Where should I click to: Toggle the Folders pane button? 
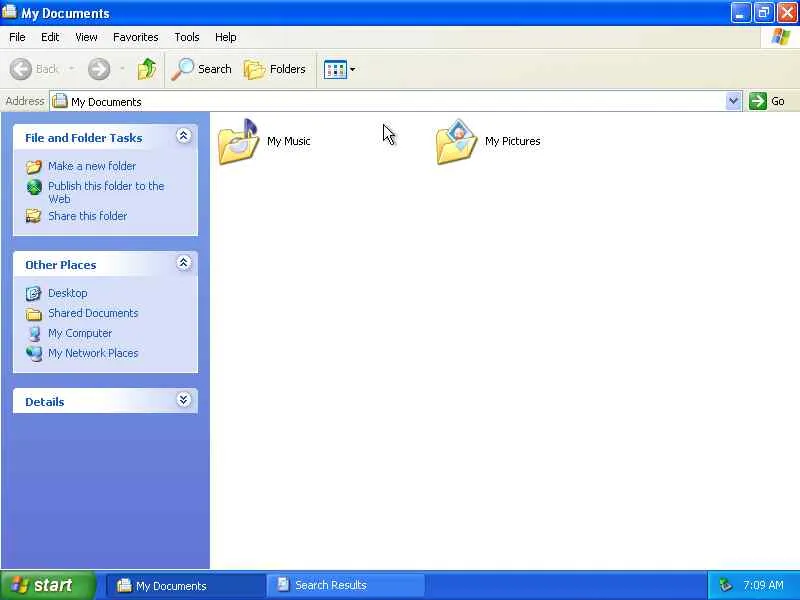click(x=275, y=69)
